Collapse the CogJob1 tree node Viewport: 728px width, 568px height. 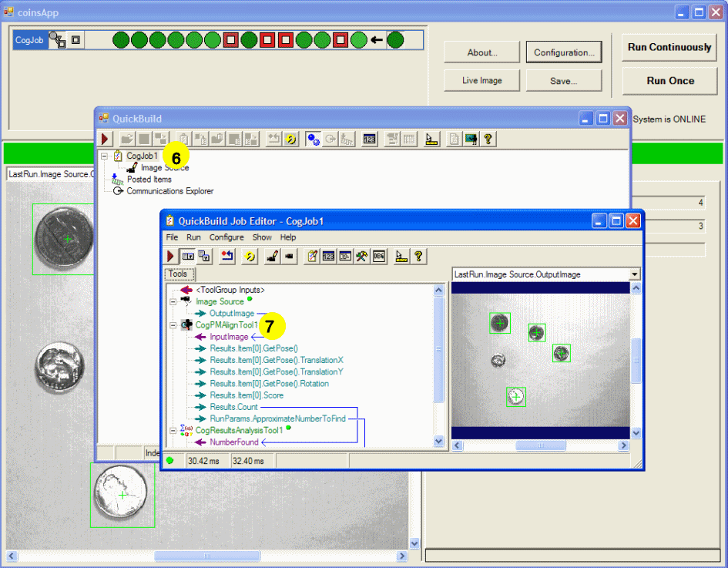click(105, 156)
